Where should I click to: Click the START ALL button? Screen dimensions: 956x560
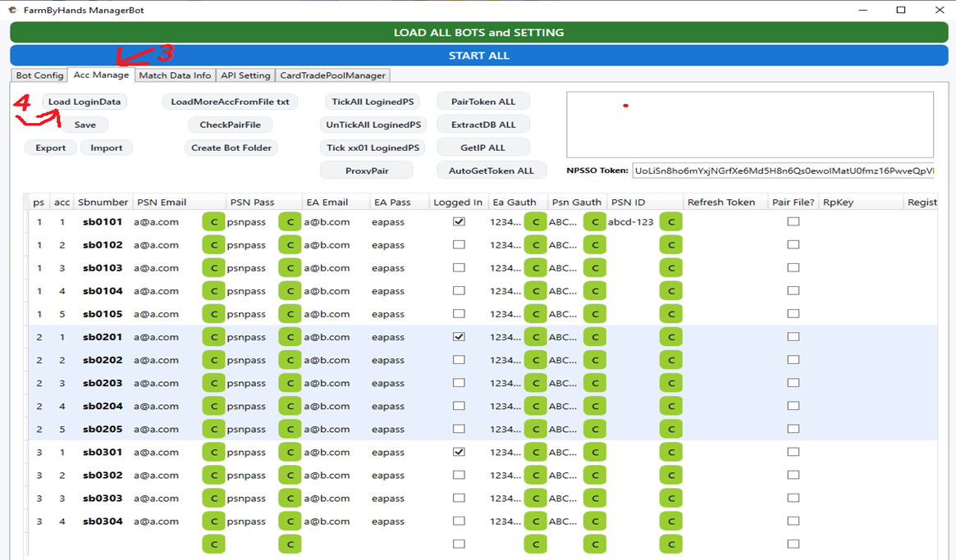click(x=478, y=56)
